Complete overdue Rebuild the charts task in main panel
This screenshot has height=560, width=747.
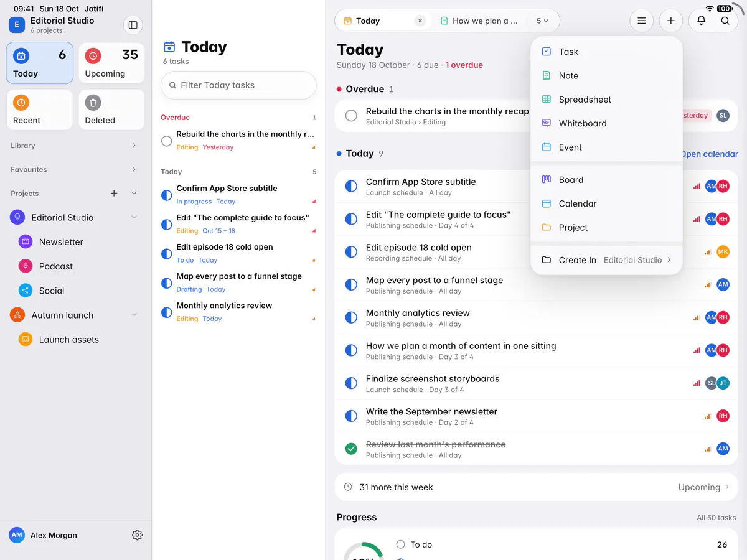pos(351,116)
